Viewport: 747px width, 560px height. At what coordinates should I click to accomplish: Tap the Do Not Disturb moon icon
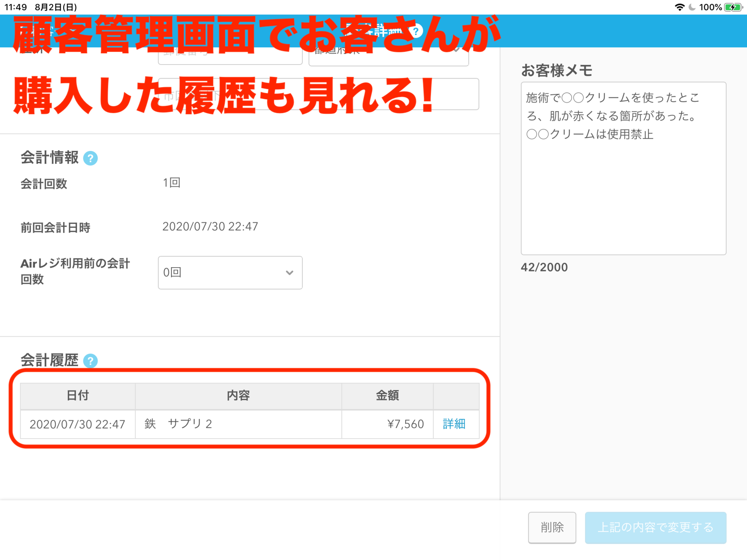tap(692, 7)
